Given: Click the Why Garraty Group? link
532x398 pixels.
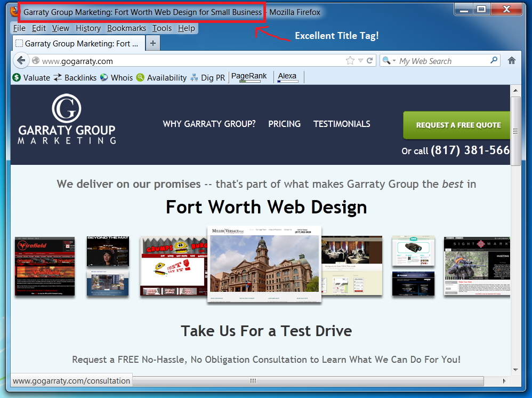Looking at the screenshot, I should [209, 124].
